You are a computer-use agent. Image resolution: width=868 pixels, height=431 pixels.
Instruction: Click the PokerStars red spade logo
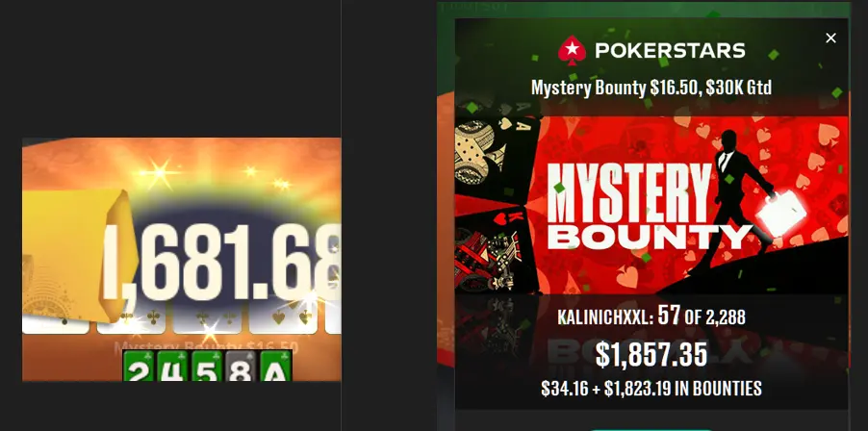[x=572, y=50]
